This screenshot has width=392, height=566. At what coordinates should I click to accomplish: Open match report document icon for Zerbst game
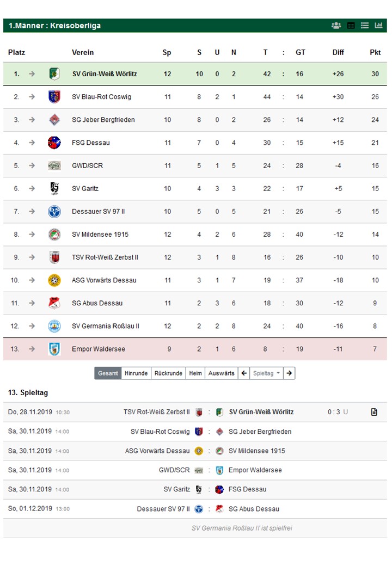pyautogui.click(x=374, y=412)
